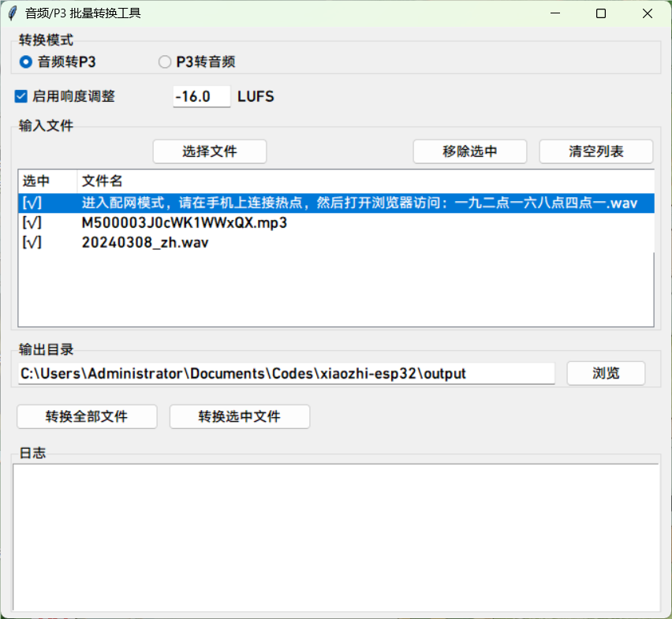
Task: Clear the file list with 清空列表
Action: point(595,151)
